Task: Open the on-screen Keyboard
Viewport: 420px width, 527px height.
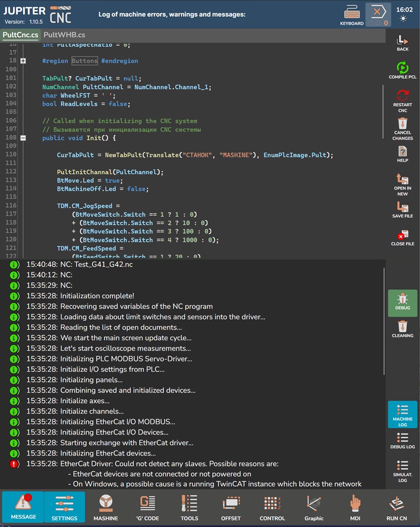Action: point(352,14)
